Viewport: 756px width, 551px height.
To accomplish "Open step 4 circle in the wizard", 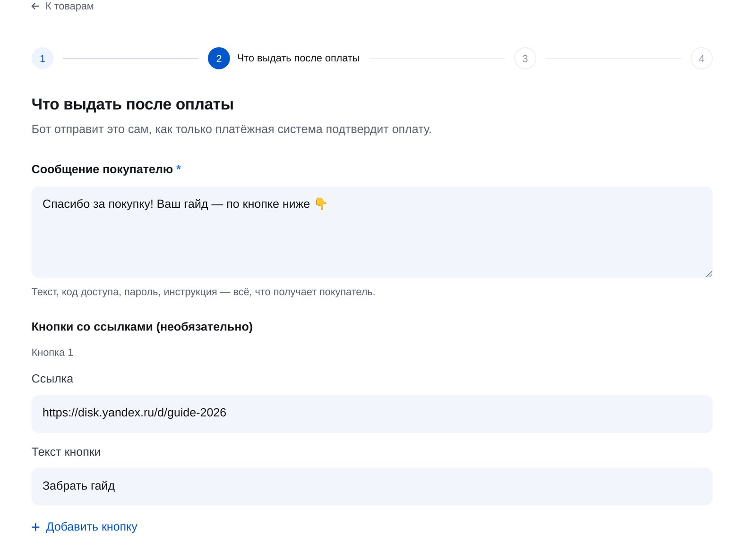I will pos(701,59).
